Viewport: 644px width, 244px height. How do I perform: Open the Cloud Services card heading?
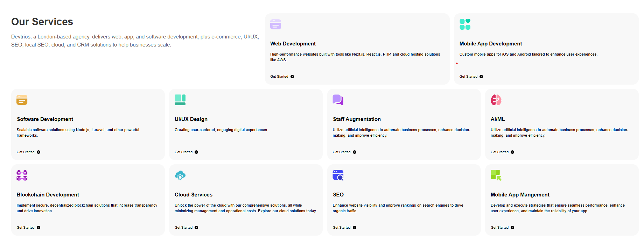[194, 195]
